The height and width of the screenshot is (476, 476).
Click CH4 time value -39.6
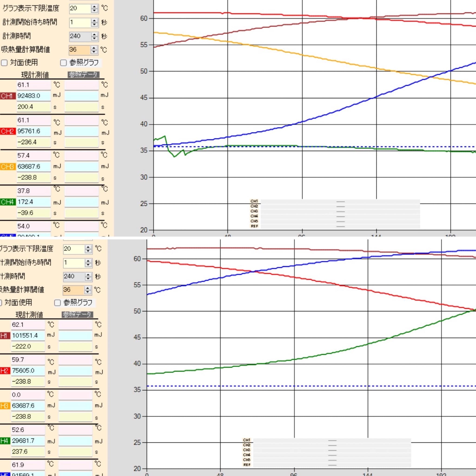click(34, 213)
